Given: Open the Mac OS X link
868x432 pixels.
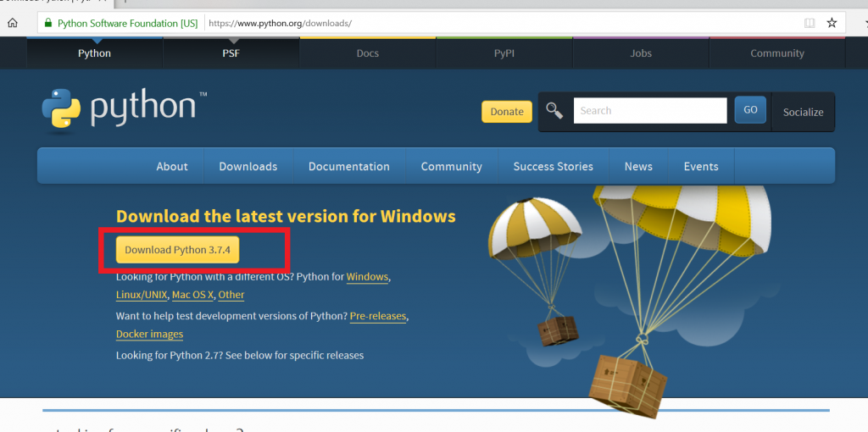Looking at the screenshot, I should (192, 295).
